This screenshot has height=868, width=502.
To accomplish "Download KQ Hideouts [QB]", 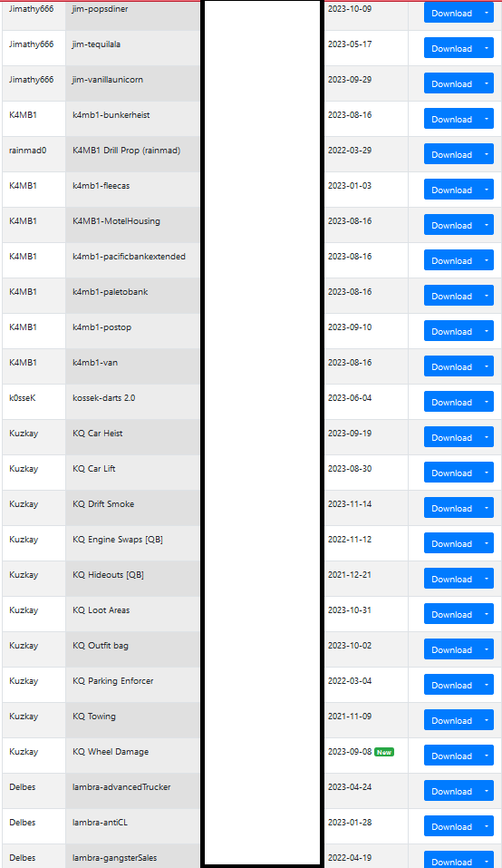I will point(451,580).
